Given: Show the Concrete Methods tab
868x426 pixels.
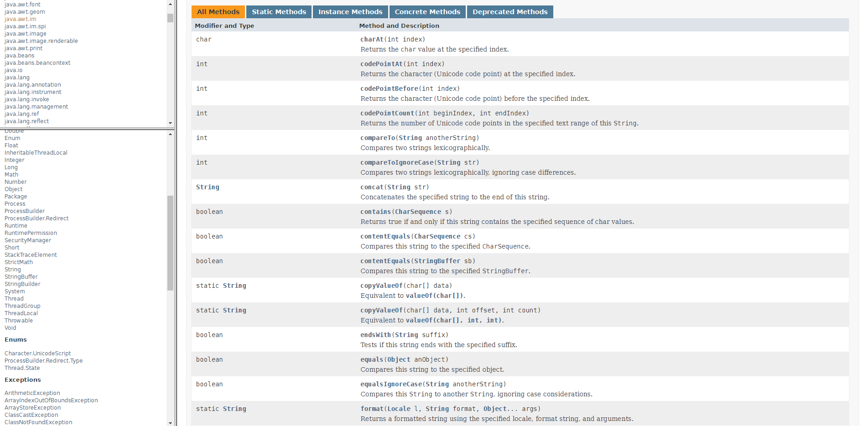Looking at the screenshot, I should pos(427,12).
